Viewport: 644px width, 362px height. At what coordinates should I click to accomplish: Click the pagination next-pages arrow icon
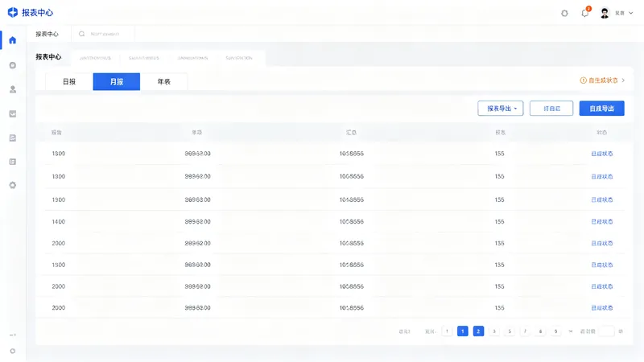[571, 331]
